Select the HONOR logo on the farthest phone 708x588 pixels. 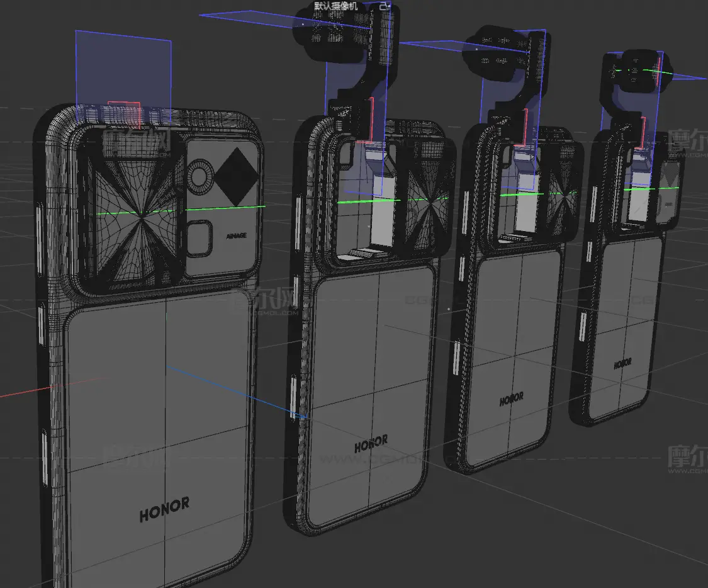[x=622, y=363]
